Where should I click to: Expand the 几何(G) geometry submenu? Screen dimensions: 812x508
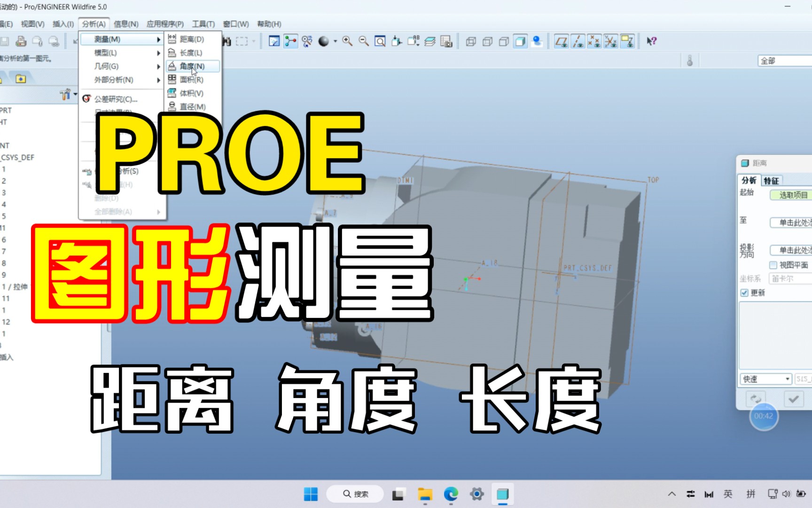click(x=121, y=66)
